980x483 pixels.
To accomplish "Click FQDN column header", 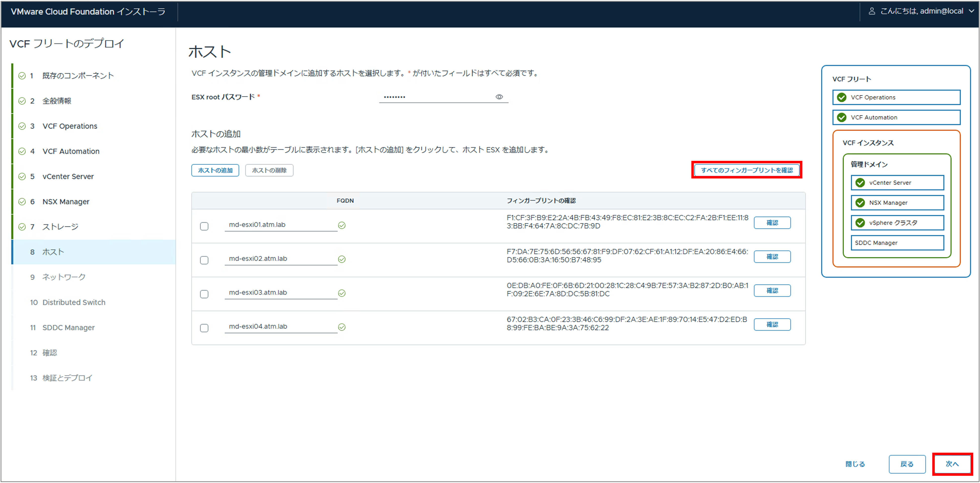I will pyautogui.click(x=345, y=201).
